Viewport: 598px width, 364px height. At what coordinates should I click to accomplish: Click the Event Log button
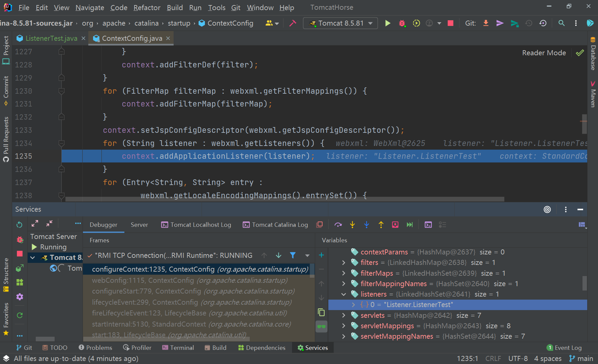pyautogui.click(x=564, y=348)
